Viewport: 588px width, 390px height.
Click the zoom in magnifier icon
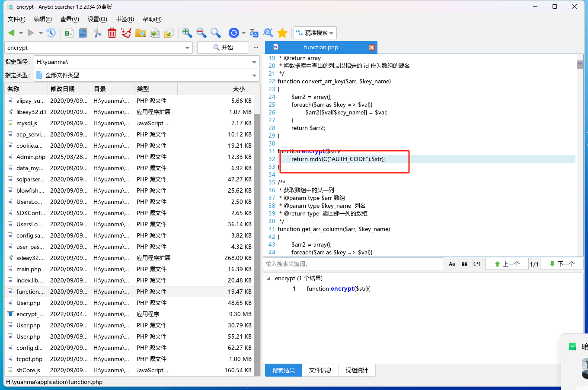click(187, 33)
